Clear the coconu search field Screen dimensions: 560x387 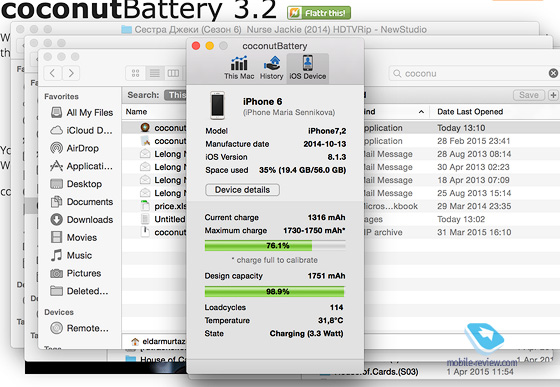[x=553, y=74]
